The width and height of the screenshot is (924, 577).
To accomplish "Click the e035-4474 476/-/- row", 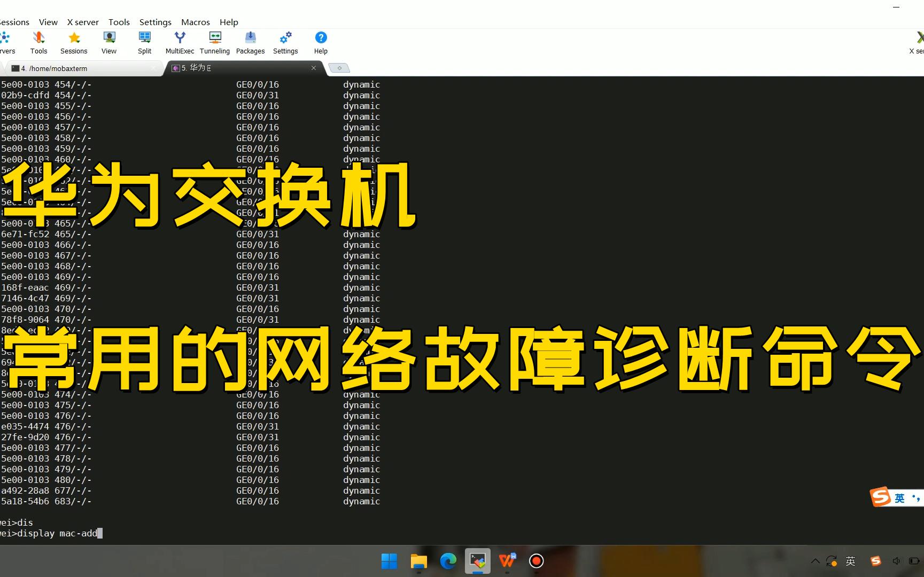I will (x=191, y=426).
